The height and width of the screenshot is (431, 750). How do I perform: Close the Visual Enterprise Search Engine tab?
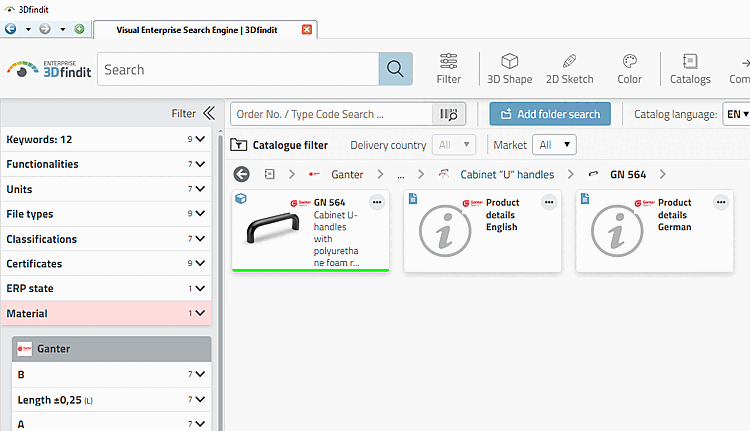pos(307,30)
